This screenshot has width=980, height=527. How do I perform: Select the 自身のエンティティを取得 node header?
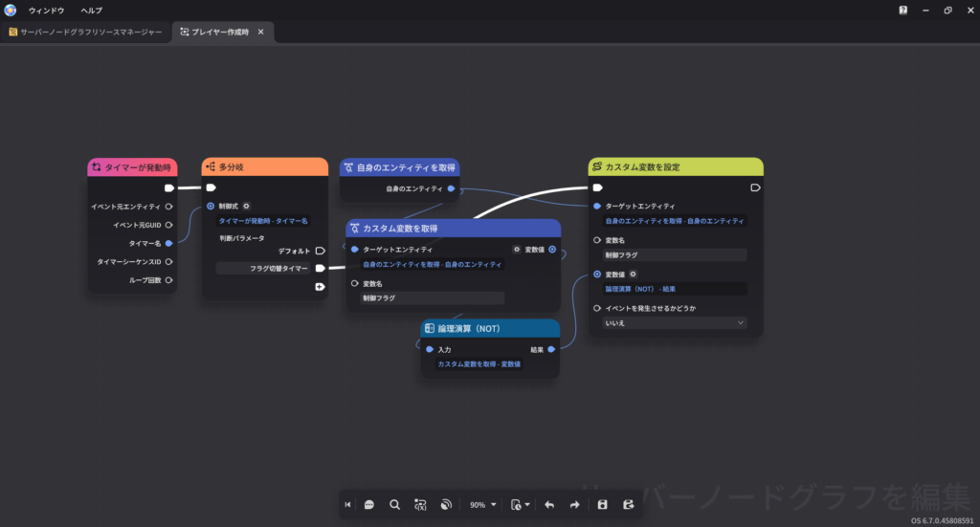[399, 167]
